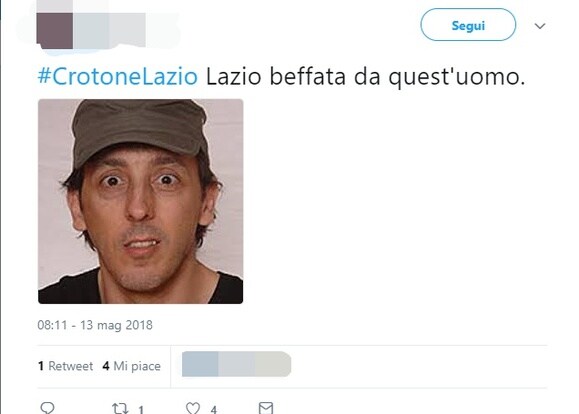This screenshot has width=579, height=414.
Task: Follow the account with the Segui button
Action: (468, 25)
